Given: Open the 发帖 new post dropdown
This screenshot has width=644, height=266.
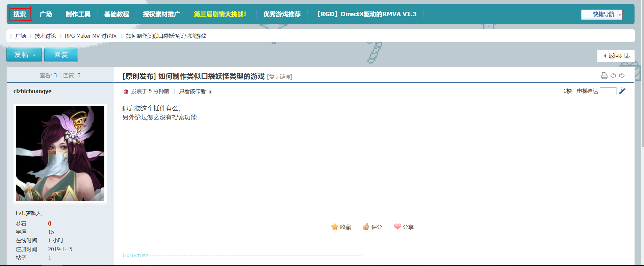Looking at the screenshot, I should tap(24, 55).
